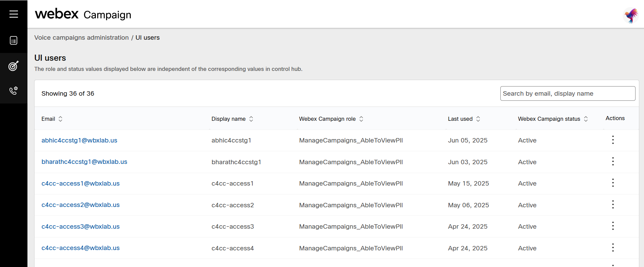Sort table by Display name column
Screen dimensions: 644x267
251,119
